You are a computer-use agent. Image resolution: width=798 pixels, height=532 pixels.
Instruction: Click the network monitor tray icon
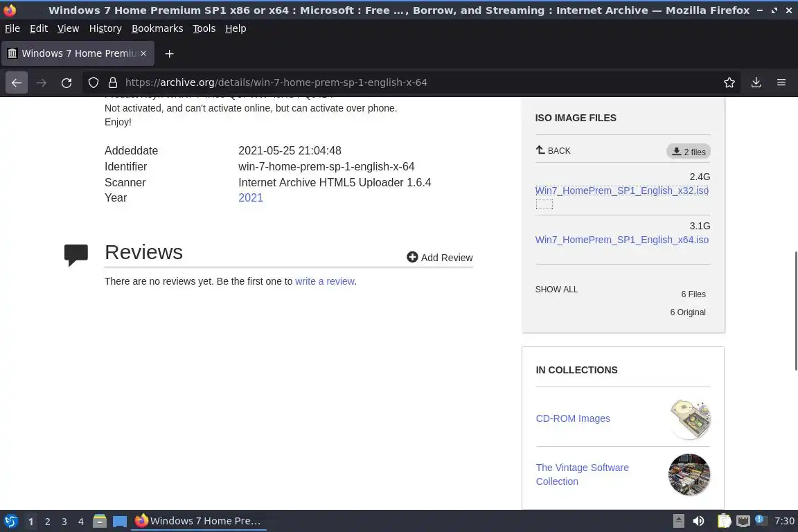(743, 522)
